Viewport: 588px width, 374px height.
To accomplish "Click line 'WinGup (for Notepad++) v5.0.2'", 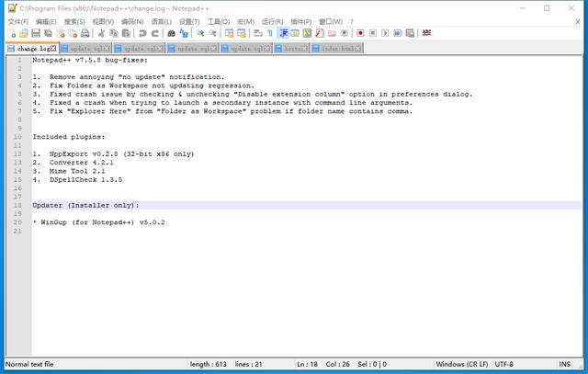I will [103, 222].
